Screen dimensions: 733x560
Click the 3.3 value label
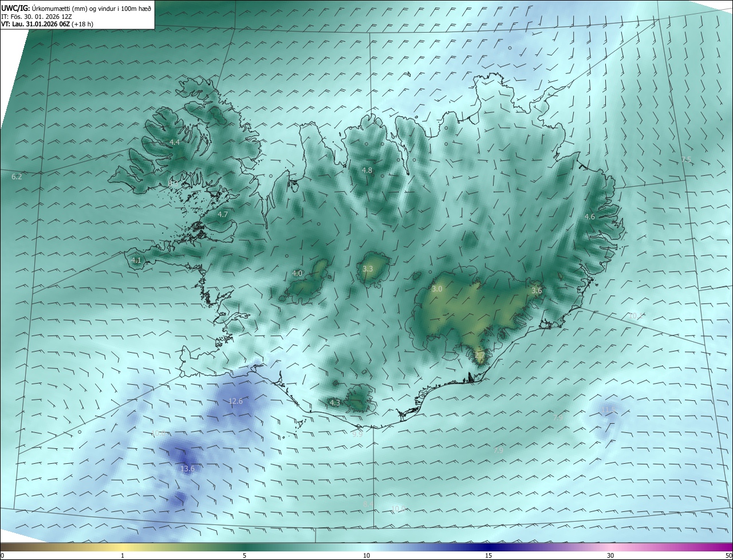point(368,269)
